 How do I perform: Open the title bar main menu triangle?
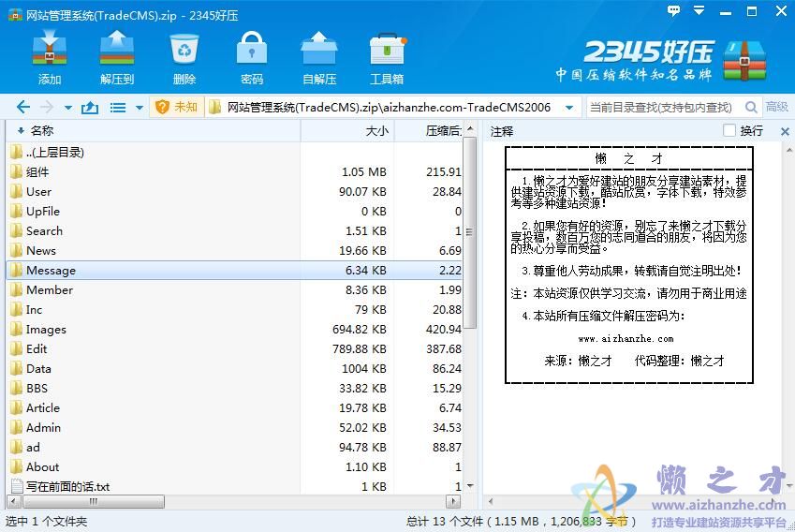click(x=699, y=10)
